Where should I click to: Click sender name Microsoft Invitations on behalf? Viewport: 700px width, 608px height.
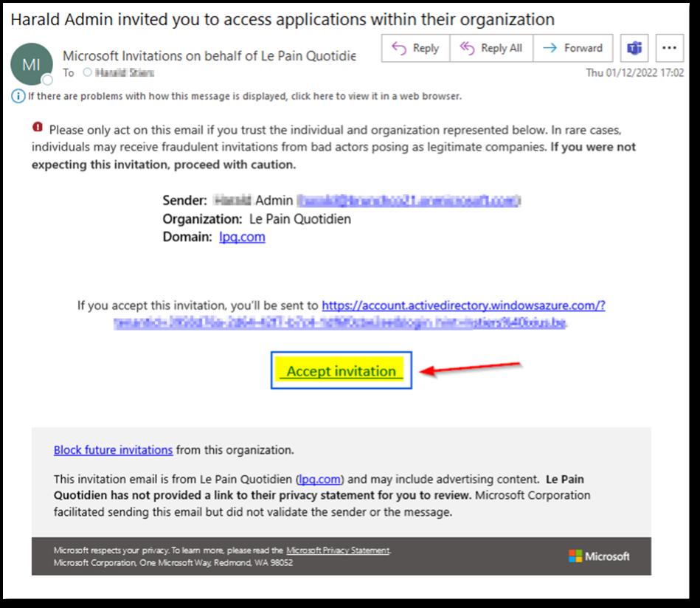click(209, 56)
